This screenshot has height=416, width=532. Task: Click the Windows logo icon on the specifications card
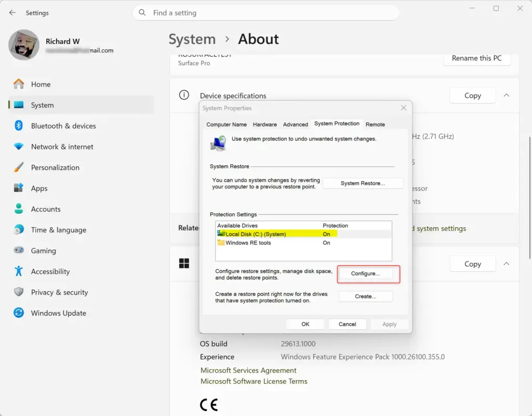[x=184, y=264]
